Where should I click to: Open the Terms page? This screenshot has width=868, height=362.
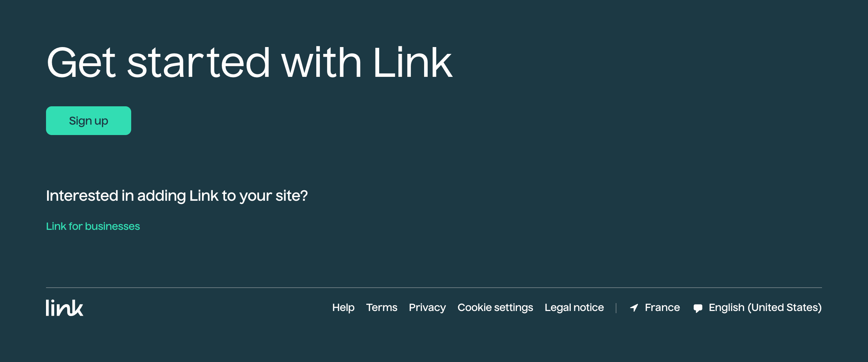click(x=382, y=308)
